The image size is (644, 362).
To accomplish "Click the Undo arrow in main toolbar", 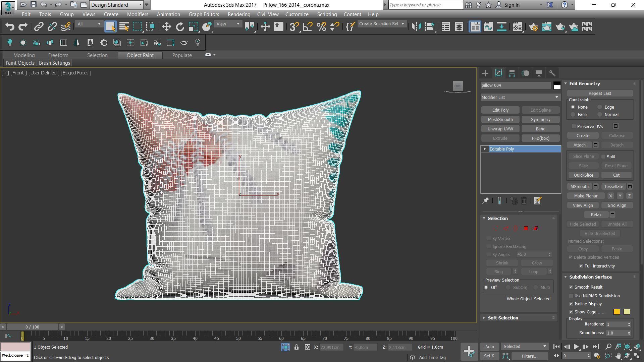I will coord(10,27).
